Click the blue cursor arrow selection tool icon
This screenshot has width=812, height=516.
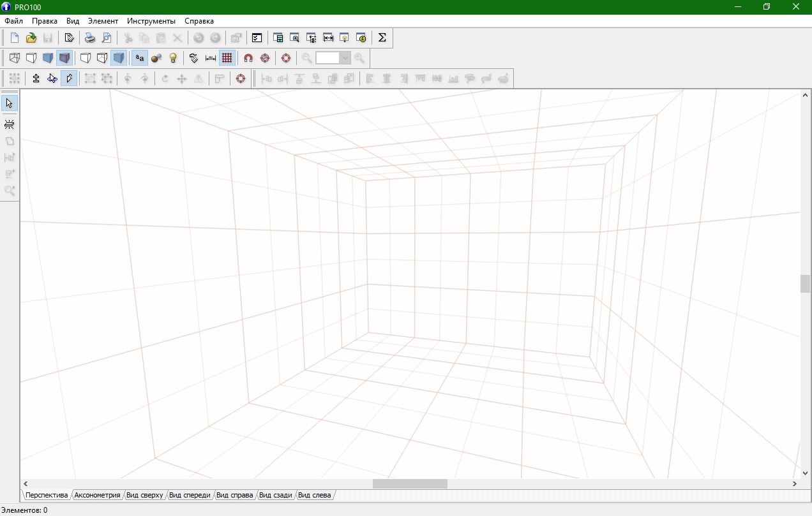tap(52, 78)
